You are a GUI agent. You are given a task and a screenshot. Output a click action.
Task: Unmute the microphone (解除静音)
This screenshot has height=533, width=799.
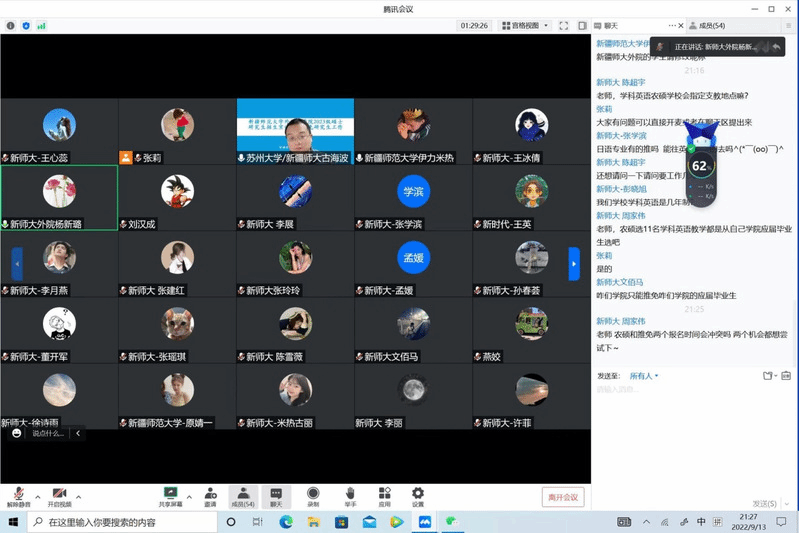click(x=18, y=496)
